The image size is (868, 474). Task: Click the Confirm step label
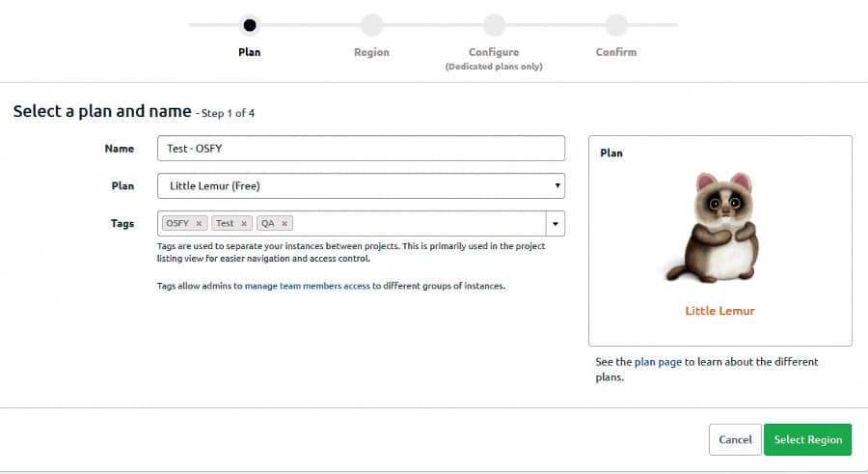click(616, 52)
